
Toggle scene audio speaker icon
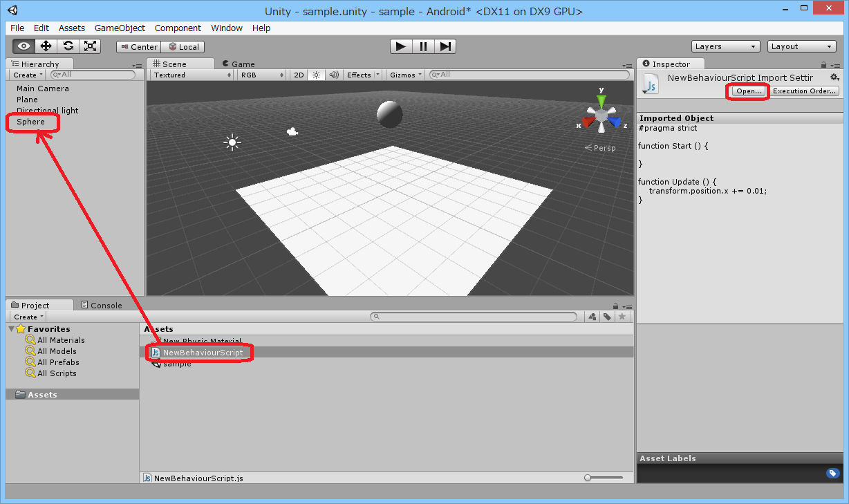(x=334, y=75)
